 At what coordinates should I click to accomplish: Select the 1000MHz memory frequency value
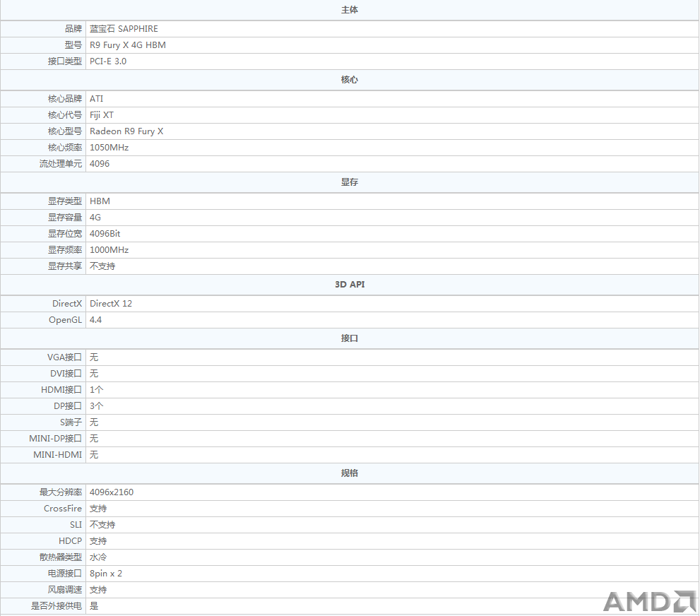[x=109, y=250]
